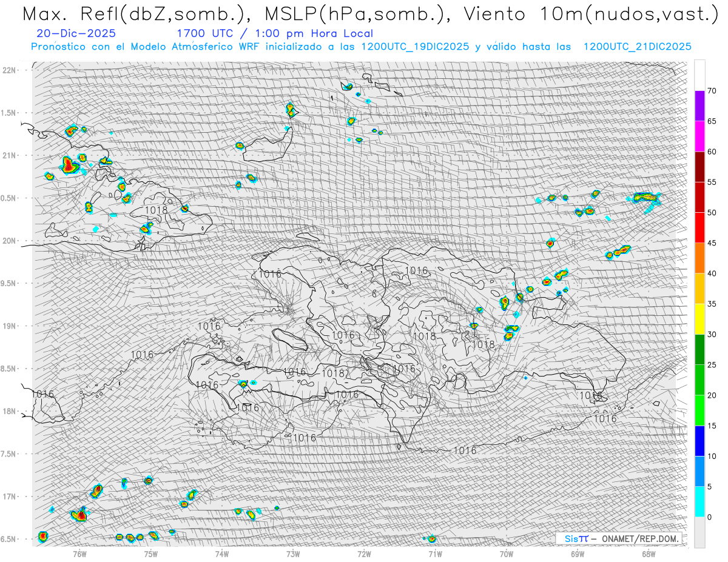Click the colorbar value label 25
Image resolution: width=728 pixels, height=562 pixels.
point(712,365)
